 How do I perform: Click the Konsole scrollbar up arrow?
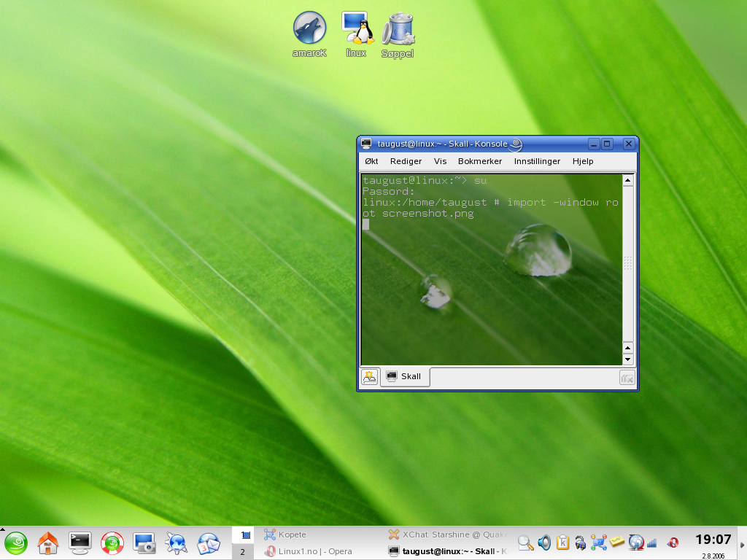[x=627, y=180]
